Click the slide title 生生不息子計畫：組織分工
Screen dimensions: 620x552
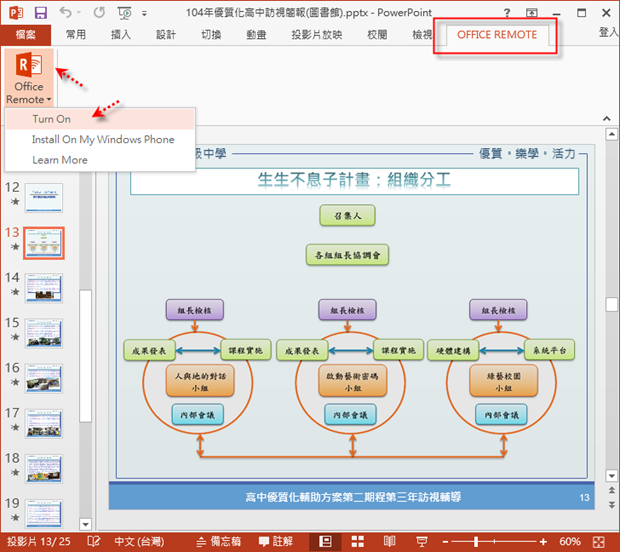[x=354, y=180]
